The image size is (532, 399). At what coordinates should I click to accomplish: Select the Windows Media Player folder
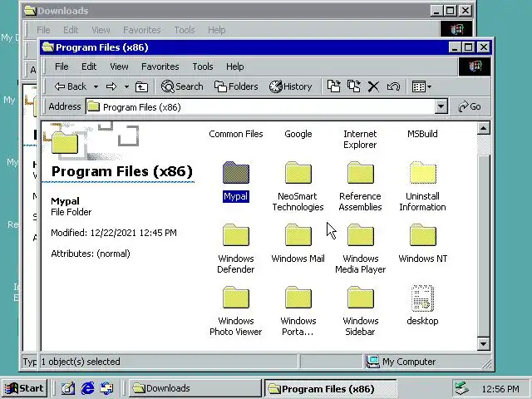[360, 234]
